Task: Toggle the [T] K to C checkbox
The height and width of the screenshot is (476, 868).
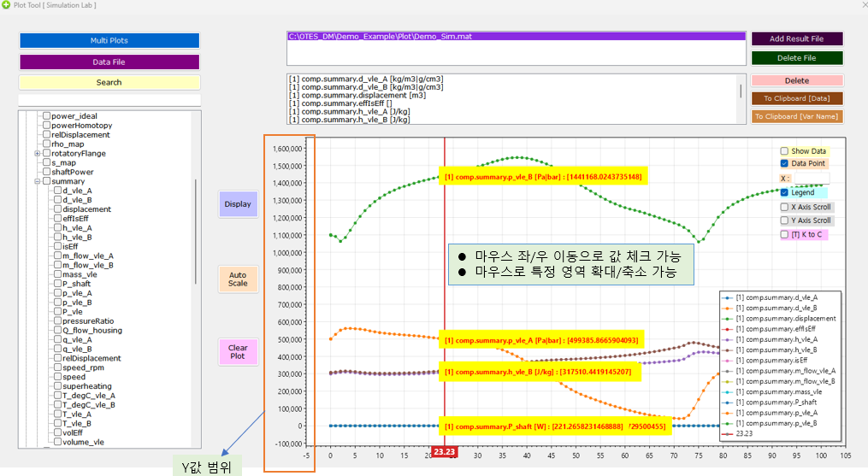Action: point(784,235)
